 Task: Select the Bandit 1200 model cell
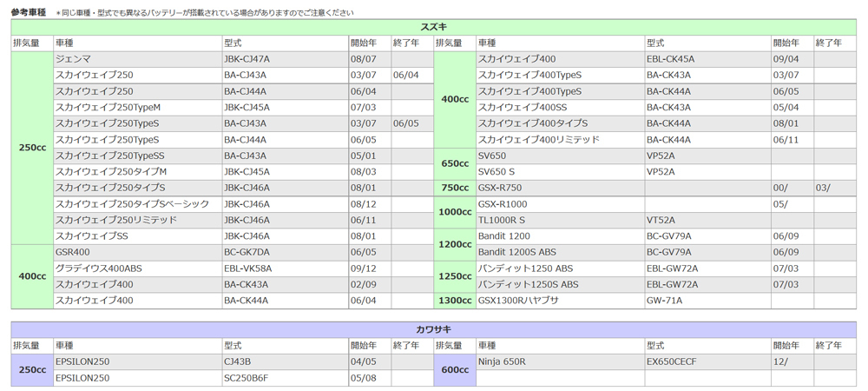tap(560, 236)
